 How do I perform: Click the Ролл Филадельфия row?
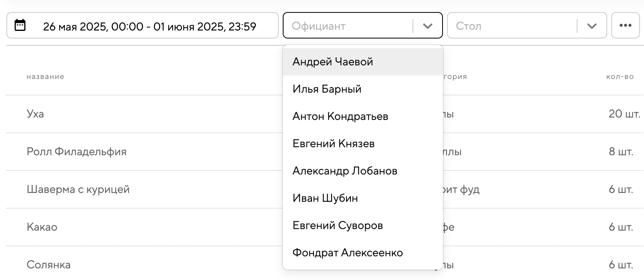[x=76, y=152]
